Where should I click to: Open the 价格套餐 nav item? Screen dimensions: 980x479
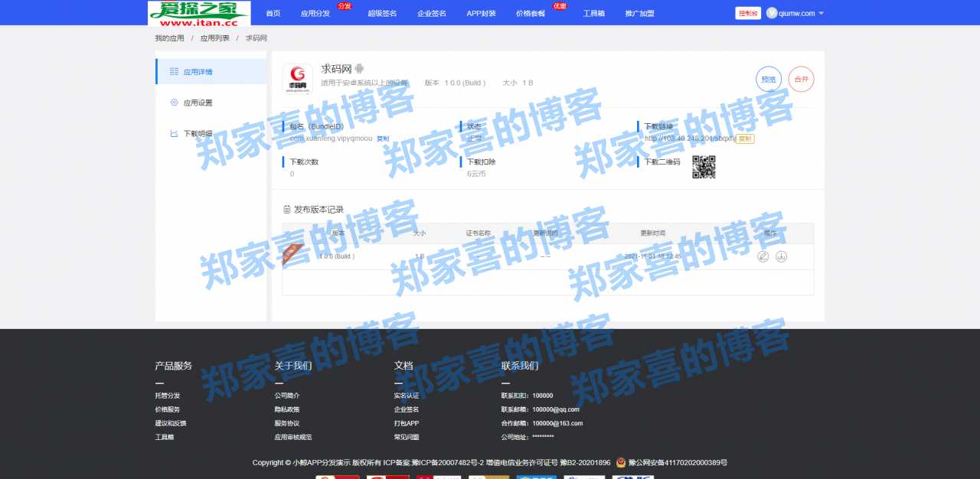point(531,13)
